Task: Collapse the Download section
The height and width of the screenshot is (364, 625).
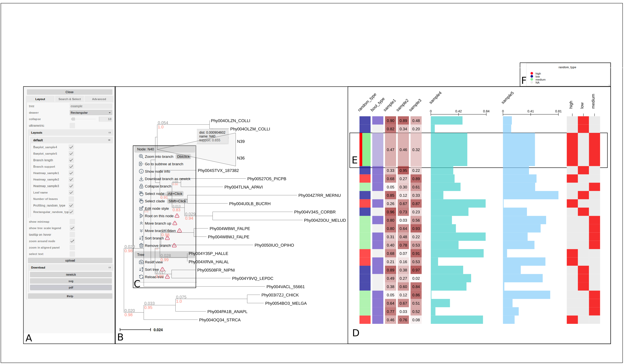Action: (x=110, y=267)
